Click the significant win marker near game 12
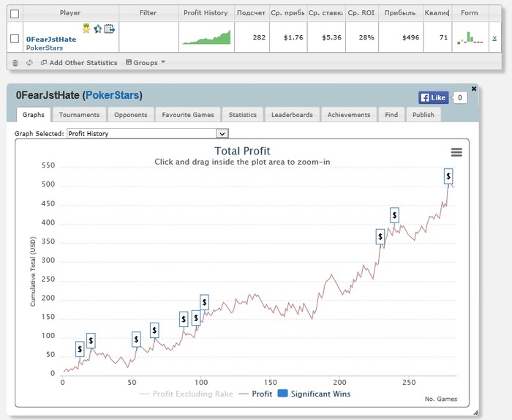This screenshot has width=512, height=420. [80, 349]
